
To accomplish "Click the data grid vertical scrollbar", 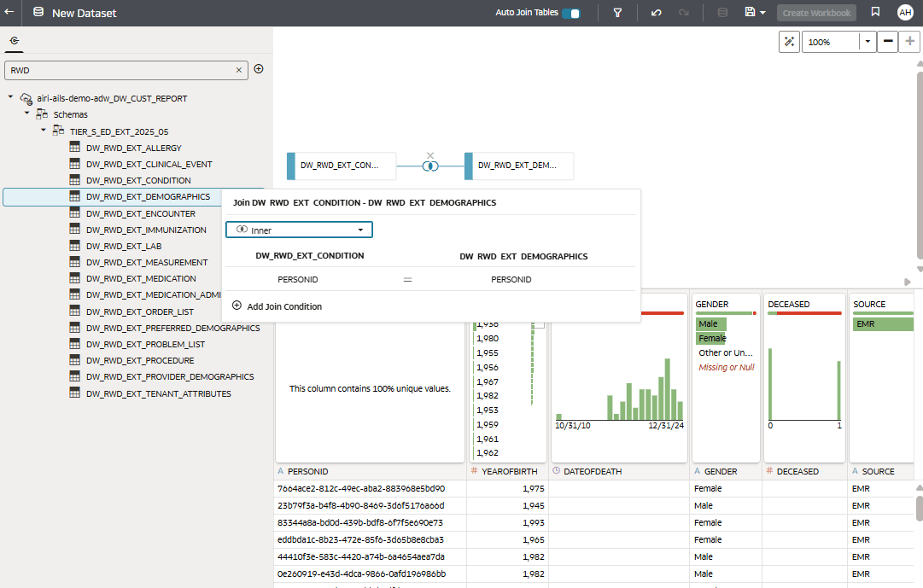I will click(x=920, y=509).
